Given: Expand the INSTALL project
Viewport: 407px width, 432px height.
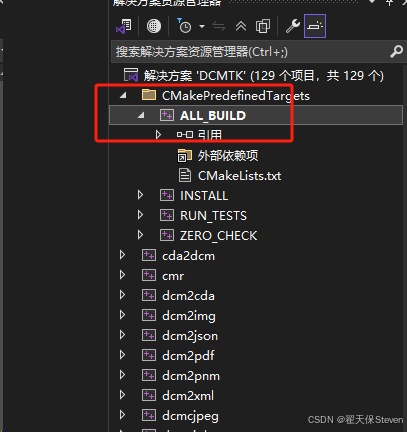Looking at the screenshot, I should 140,195.
